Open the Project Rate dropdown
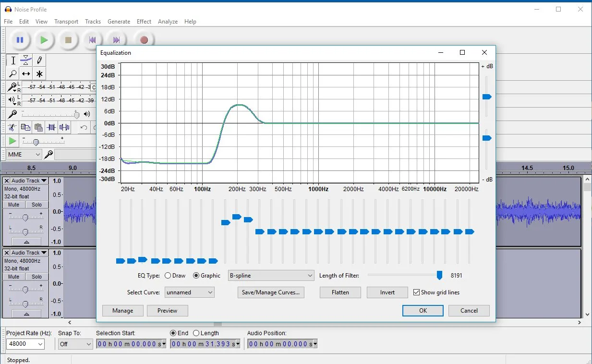 pos(25,344)
